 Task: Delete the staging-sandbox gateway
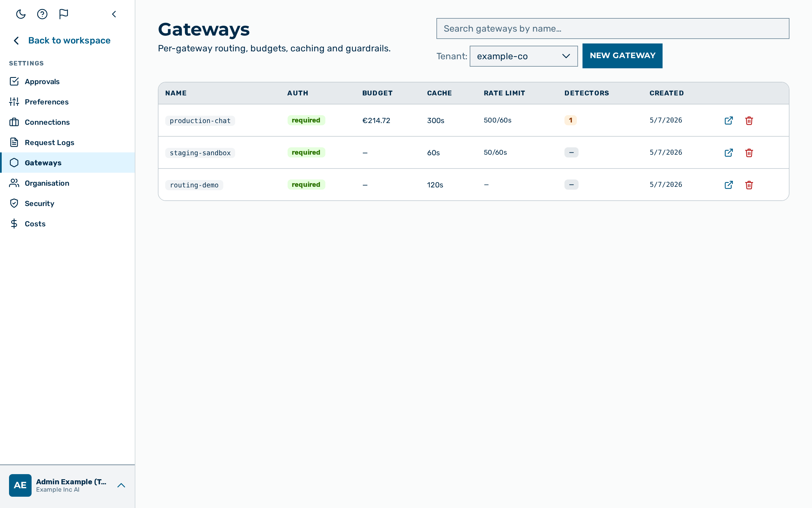[749, 153]
